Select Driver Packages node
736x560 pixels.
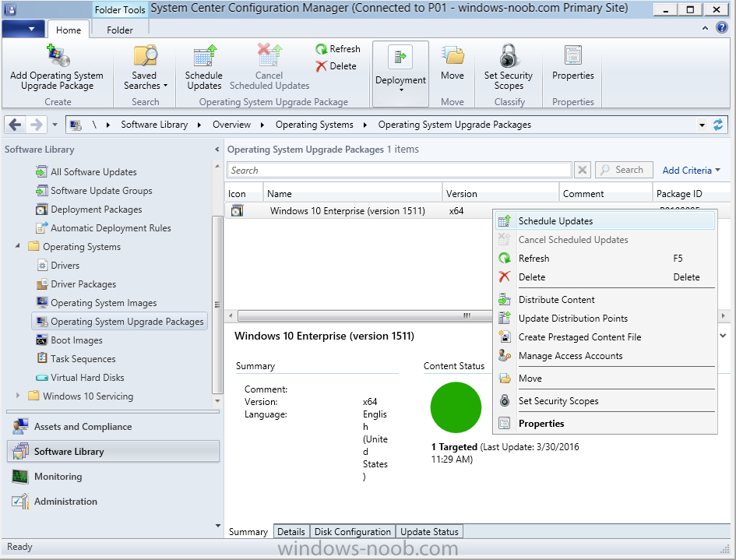coord(76,284)
